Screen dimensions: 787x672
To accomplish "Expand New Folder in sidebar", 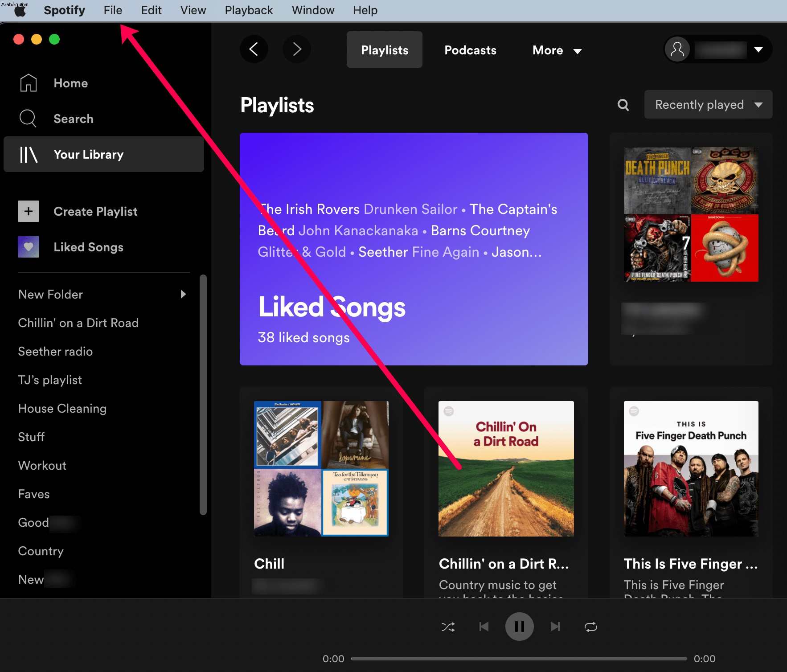I will (x=183, y=294).
